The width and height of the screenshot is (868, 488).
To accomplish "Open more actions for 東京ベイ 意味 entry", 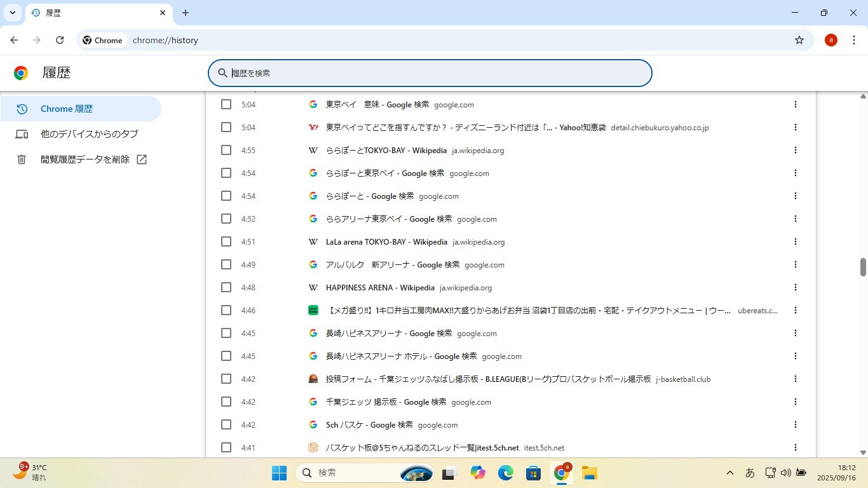I will [795, 104].
